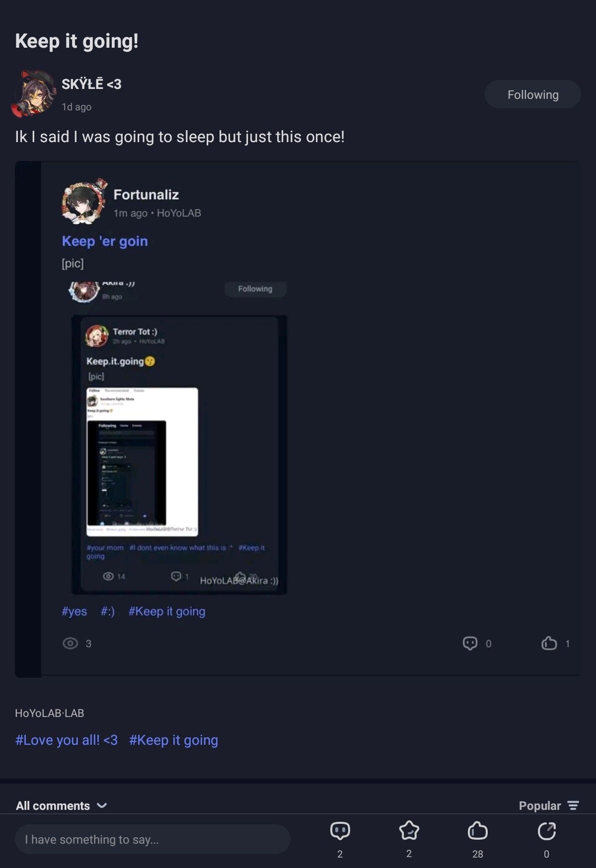The image size is (596, 868).
Task: Click the sort filter lines icon
Action: tap(573, 805)
